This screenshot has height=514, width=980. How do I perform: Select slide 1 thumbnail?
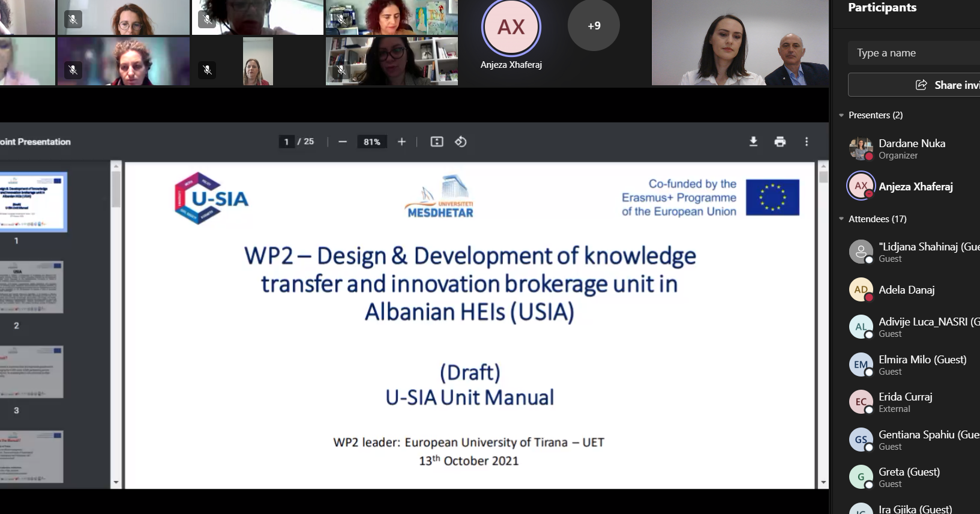pyautogui.click(x=33, y=202)
